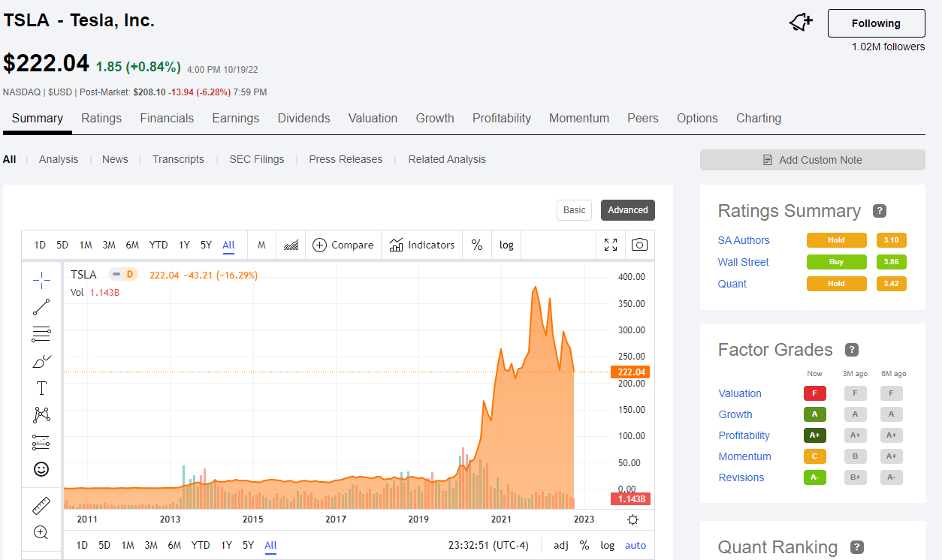Open Quant Ranking help question mark
The width and height of the screenshot is (942, 560).
point(857,547)
